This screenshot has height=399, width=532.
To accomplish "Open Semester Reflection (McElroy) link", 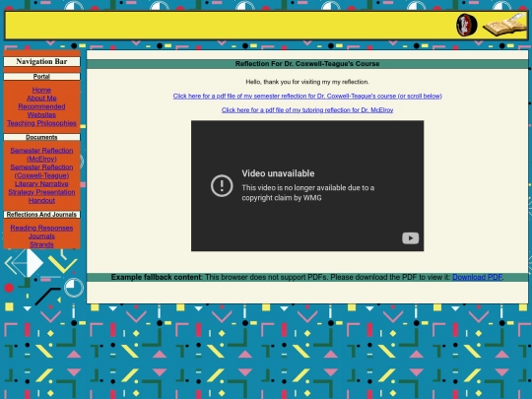I will (x=41, y=155).
